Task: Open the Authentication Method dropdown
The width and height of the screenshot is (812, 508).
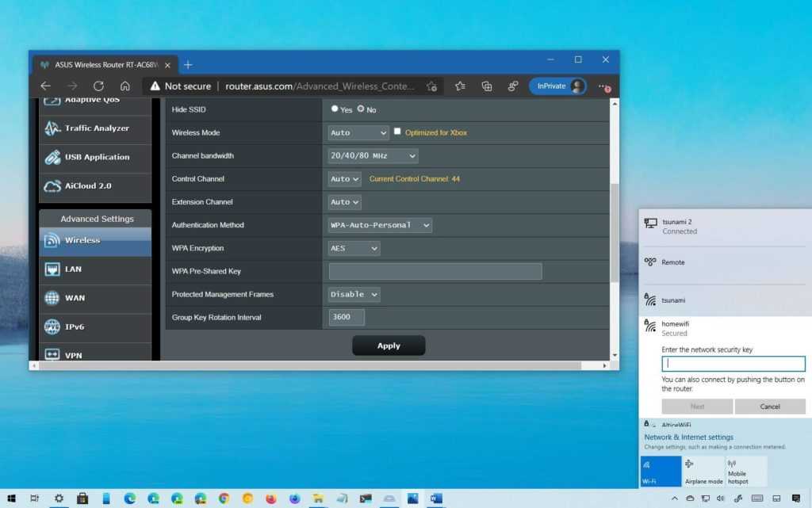Action: coord(380,225)
